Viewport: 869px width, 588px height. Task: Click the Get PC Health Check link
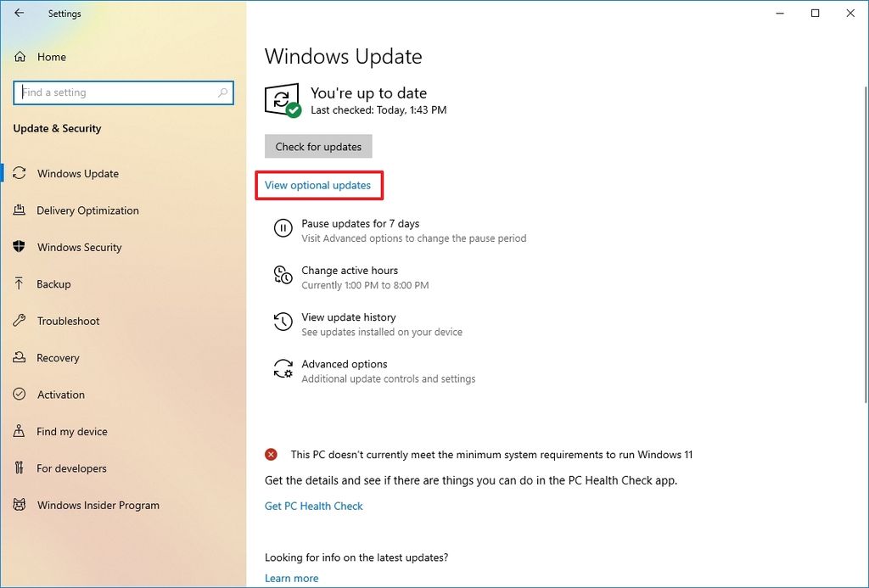[313, 506]
